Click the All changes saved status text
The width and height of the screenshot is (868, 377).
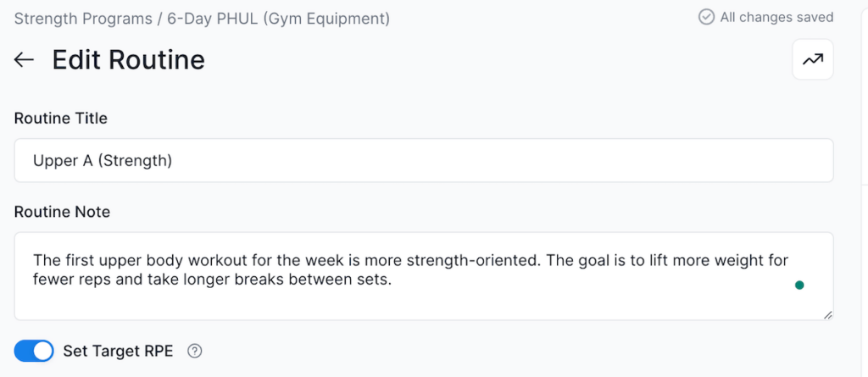[x=776, y=17]
